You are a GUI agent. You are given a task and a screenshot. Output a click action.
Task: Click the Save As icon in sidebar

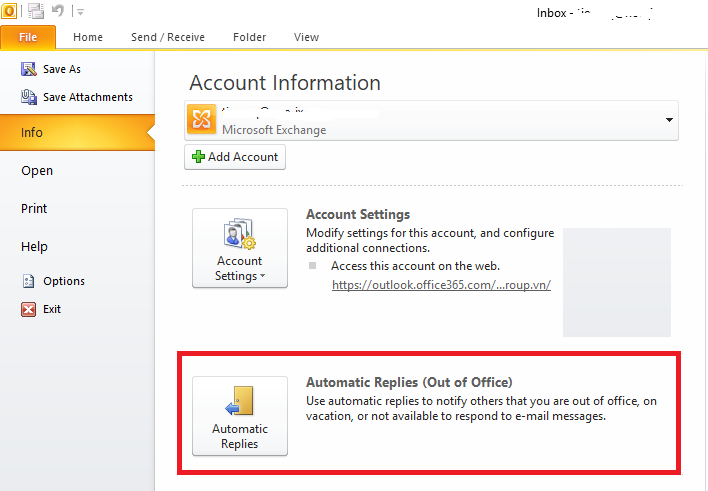point(28,69)
